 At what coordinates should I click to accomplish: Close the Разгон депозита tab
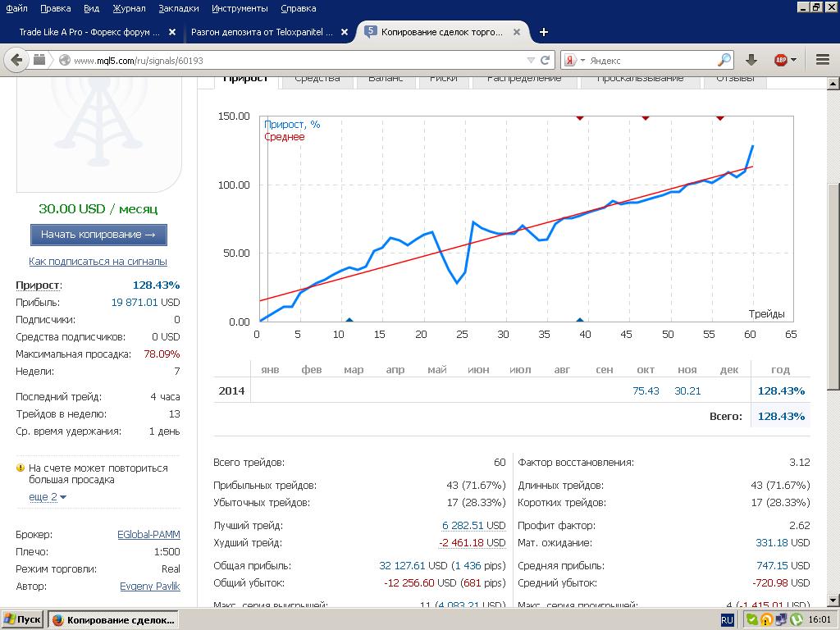coord(345,32)
